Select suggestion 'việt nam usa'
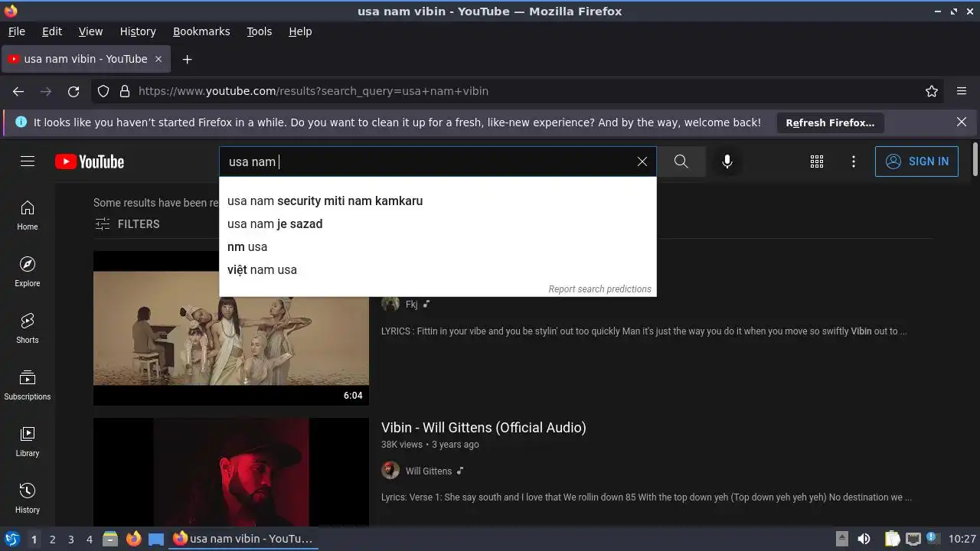980x551 pixels. (437, 269)
